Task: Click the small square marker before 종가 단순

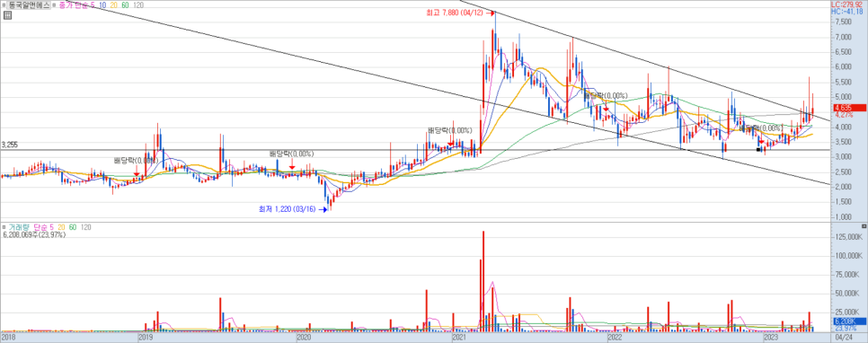Action: [55, 4]
